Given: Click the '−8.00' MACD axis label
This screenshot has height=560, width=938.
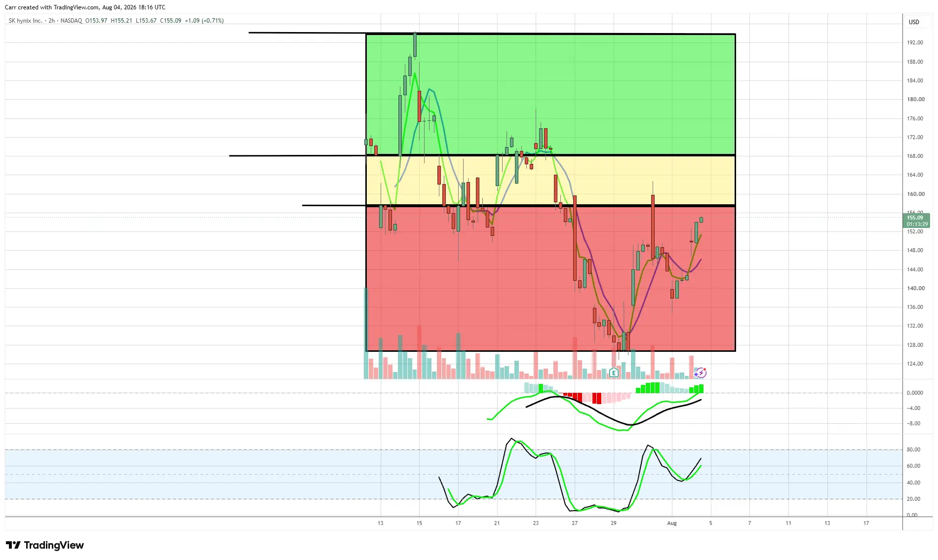Looking at the screenshot, I should point(913,423).
